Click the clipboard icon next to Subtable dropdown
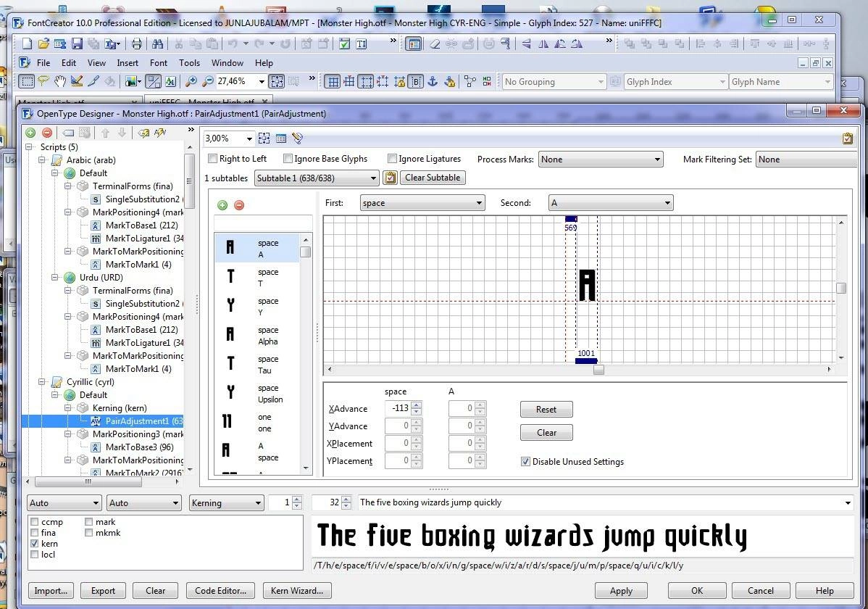 [x=391, y=178]
